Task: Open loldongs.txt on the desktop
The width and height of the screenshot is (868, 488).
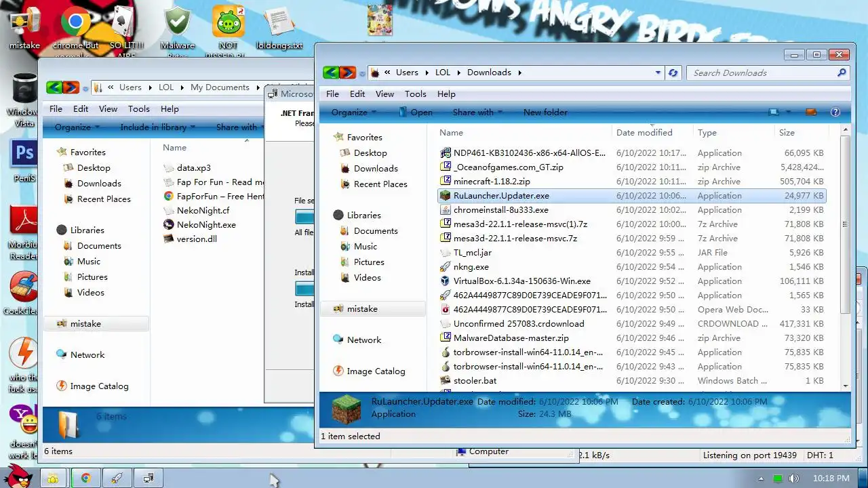Action: [x=279, y=29]
